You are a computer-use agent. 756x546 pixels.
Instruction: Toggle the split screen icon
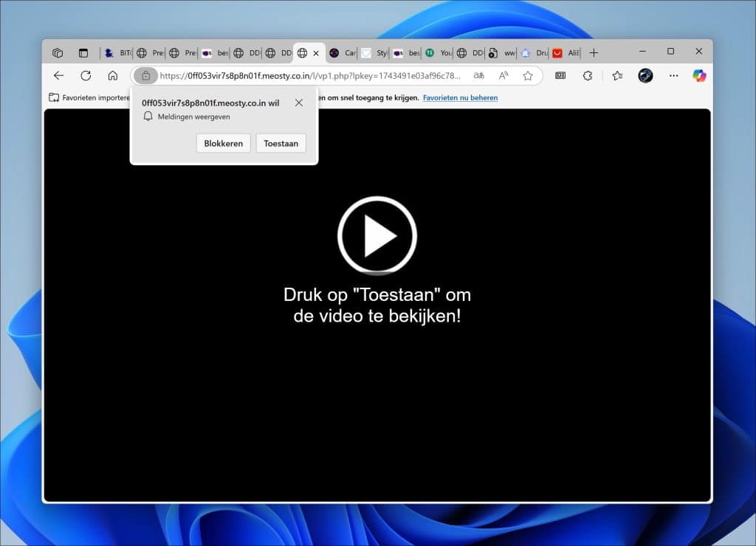pos(560,75)
